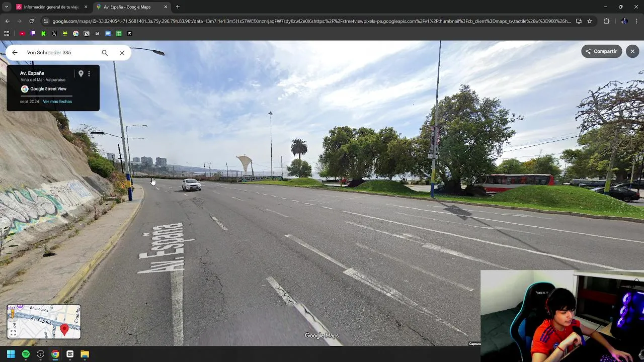Viewport: 644px width, 362px height.
Task: Click the red marker on the minimap
Action: (64, 329)
